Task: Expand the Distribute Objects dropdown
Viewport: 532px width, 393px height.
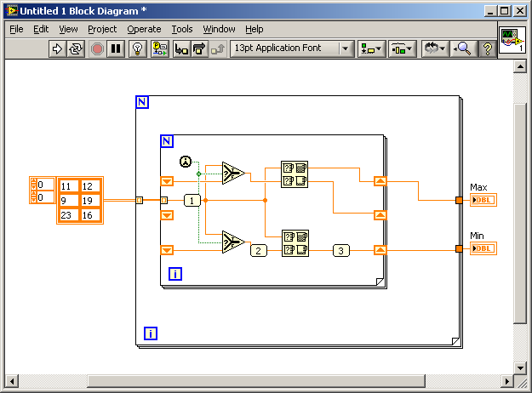Action: [401, 48]
